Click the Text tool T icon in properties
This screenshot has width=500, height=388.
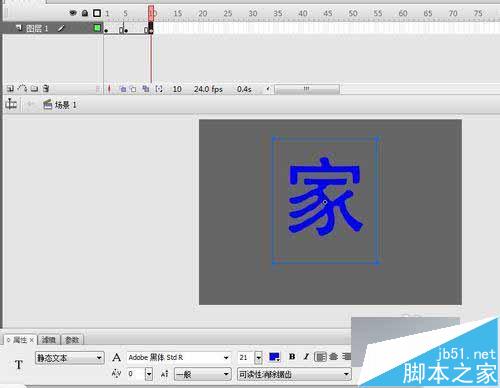pos(19,365)
